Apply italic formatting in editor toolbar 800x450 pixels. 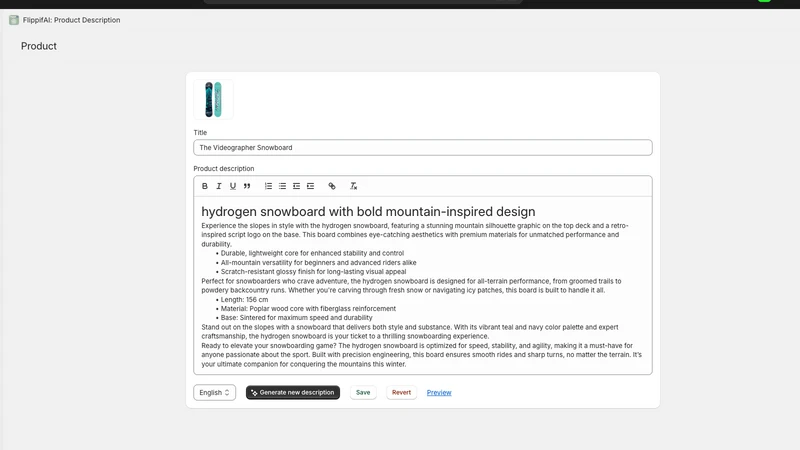click(x=219, y=186)
